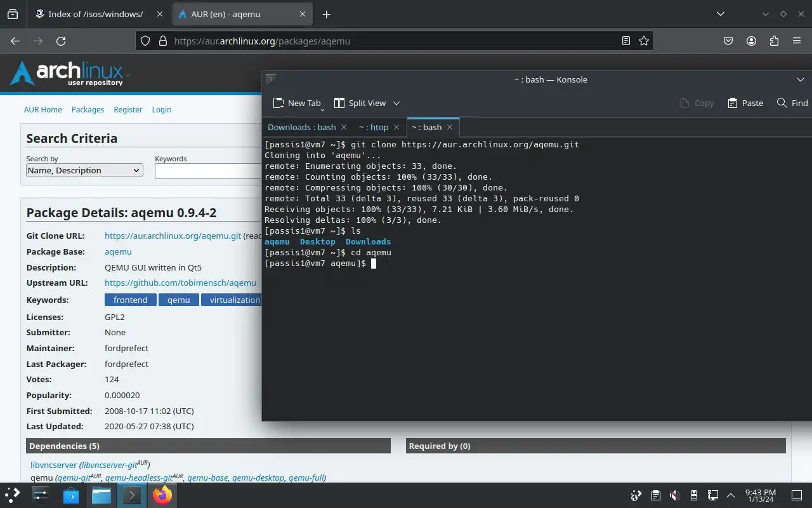Click the Konsole taskbar icon
This screenshot has width=812, height=508.
pyautogui.click(x=132, y=495)
